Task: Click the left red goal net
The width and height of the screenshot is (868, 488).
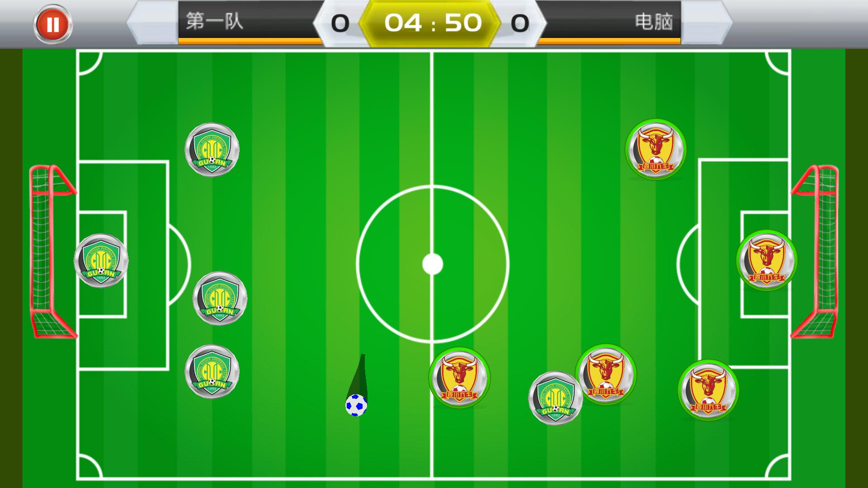Action: [x=53, y=252]
